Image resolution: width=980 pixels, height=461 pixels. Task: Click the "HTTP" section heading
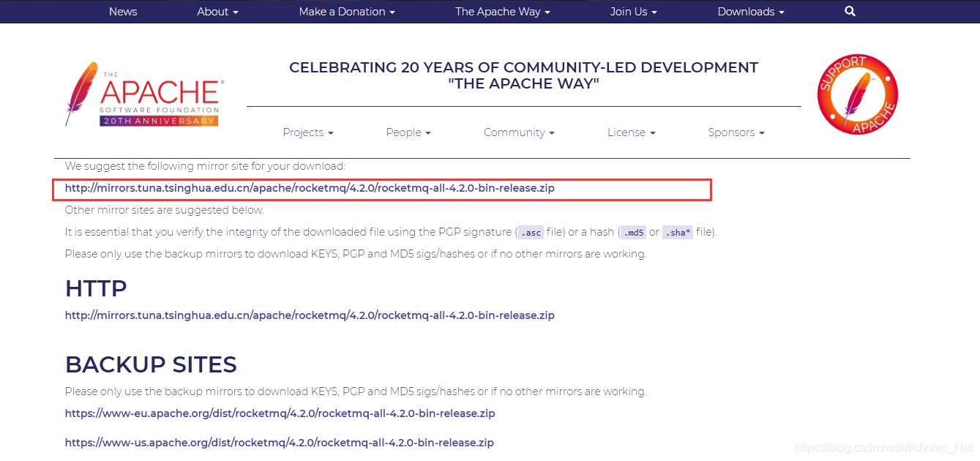click(x=96, y=288)
